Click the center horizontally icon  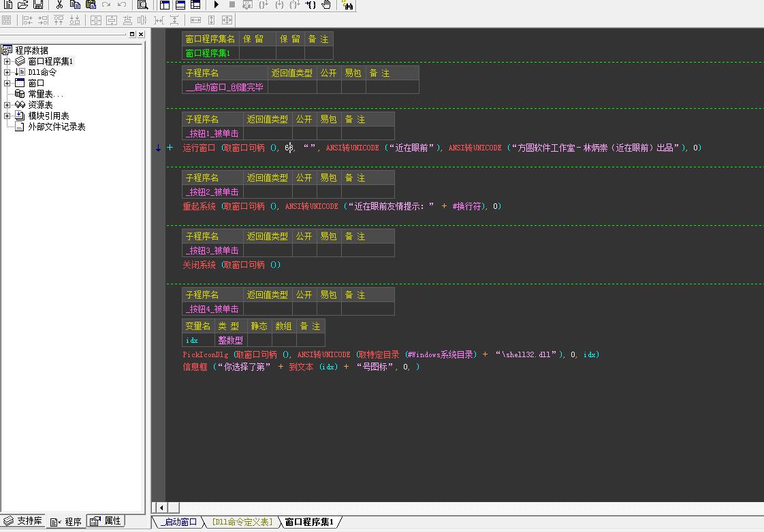96,20
